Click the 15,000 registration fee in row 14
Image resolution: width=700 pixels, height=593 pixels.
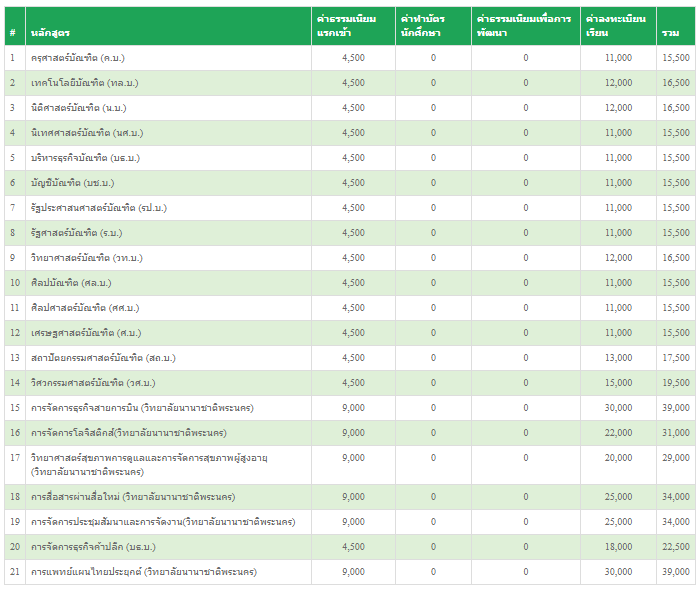click(618, 383)
